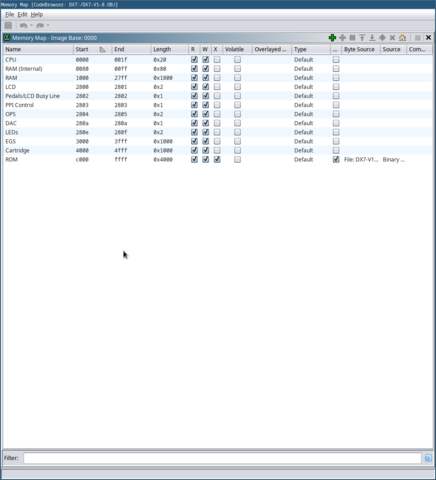Sort the table by Name column header
The image size is (436, 480).
(38, 49)
